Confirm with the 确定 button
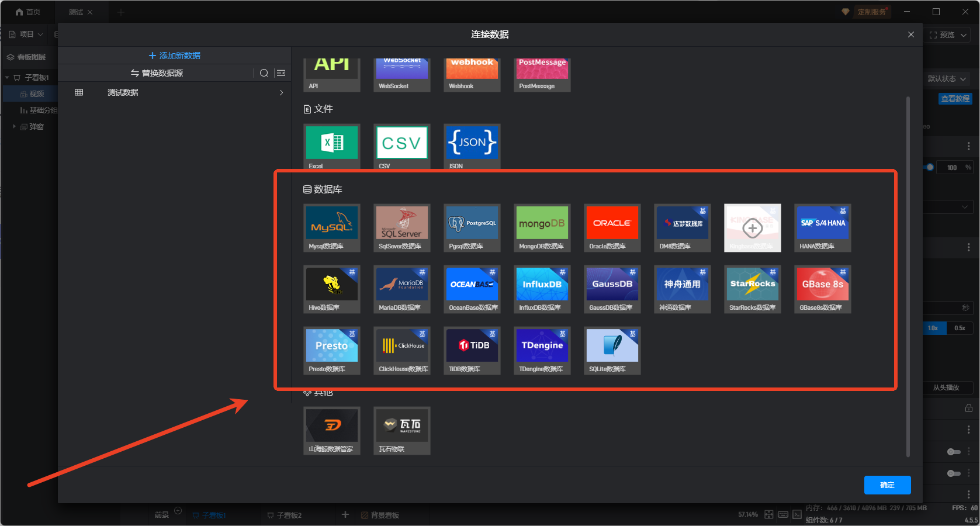This screenshot has width=980, height=526. coord(887,485)
